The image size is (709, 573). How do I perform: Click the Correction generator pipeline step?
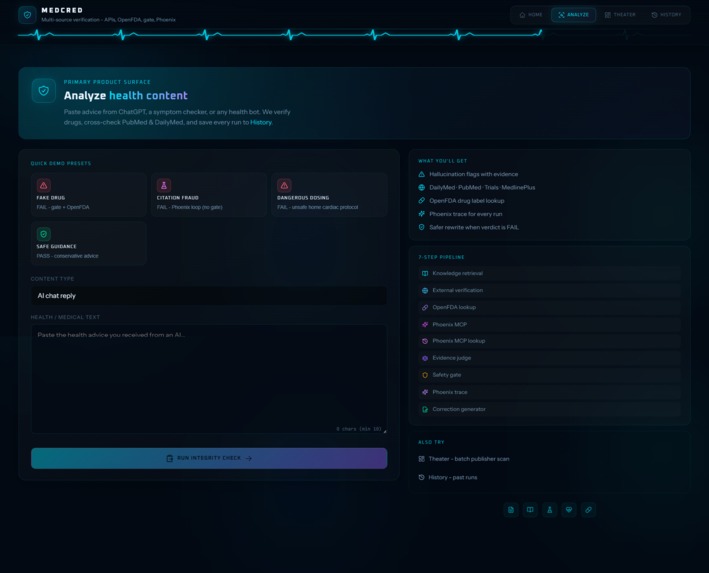click(x=549, y=409)
